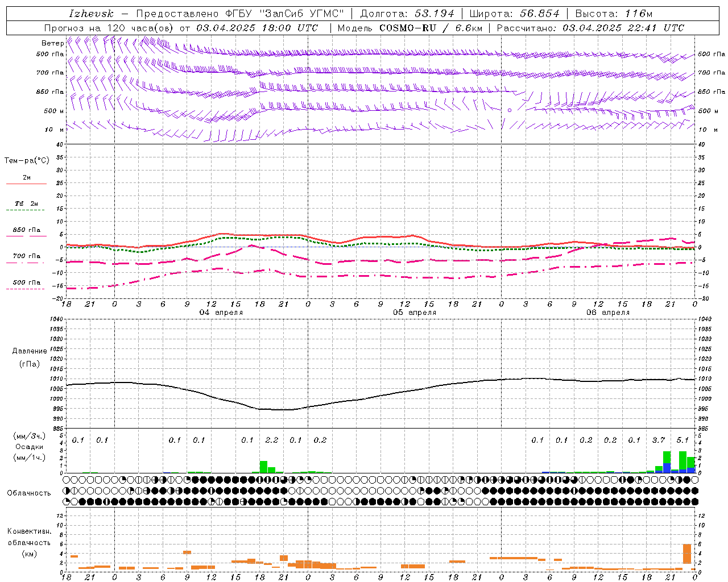
Task: Select the forecast length Прогноз на 120 часа(ов)
Action: (x=110, y=28)
